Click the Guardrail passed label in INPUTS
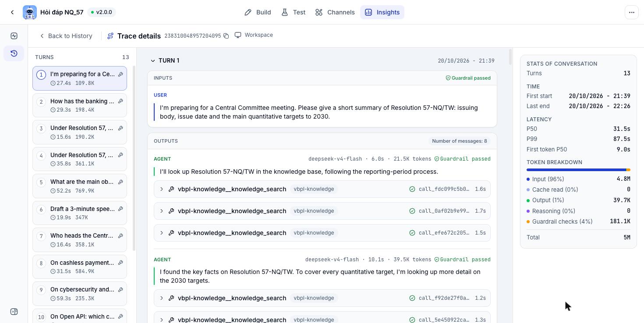The width and height of the screenshot is (644, 323). click(468, 78)
